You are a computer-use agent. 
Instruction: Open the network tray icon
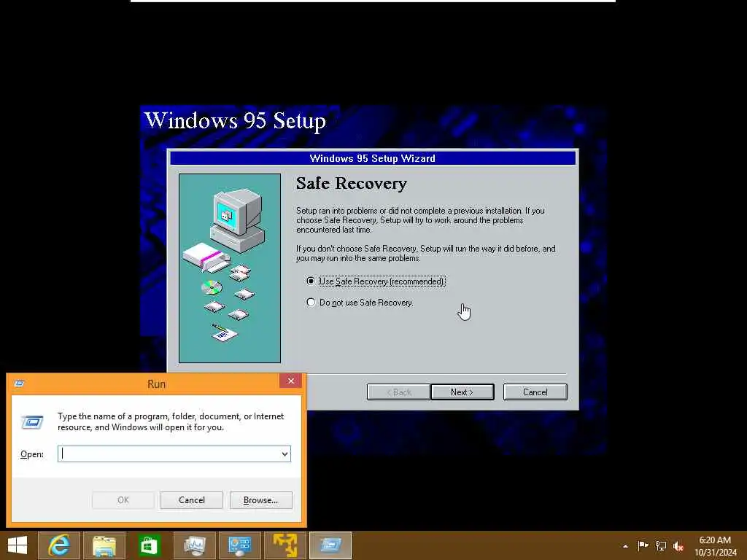tap(661, 545)
